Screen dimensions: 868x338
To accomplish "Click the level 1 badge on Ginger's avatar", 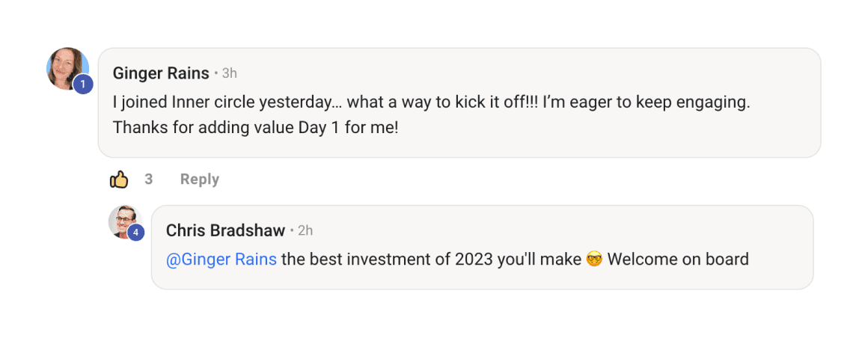I will click(x=83, y=84).
